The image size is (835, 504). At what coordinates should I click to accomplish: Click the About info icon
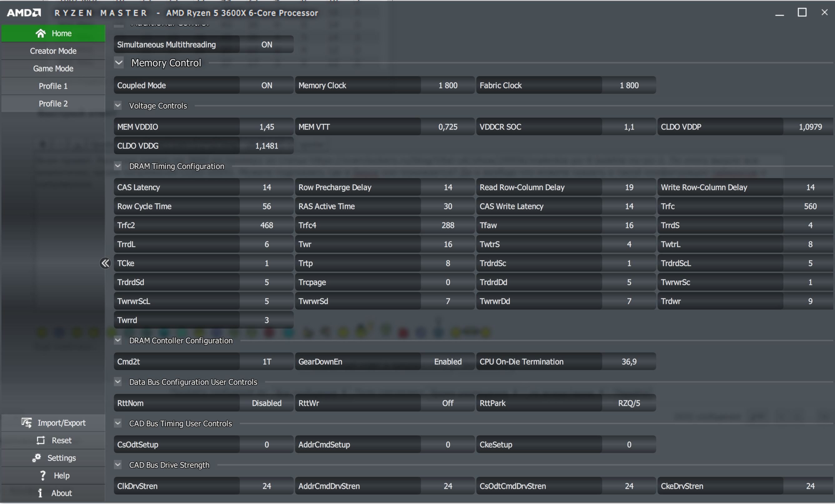pos(40,493)
